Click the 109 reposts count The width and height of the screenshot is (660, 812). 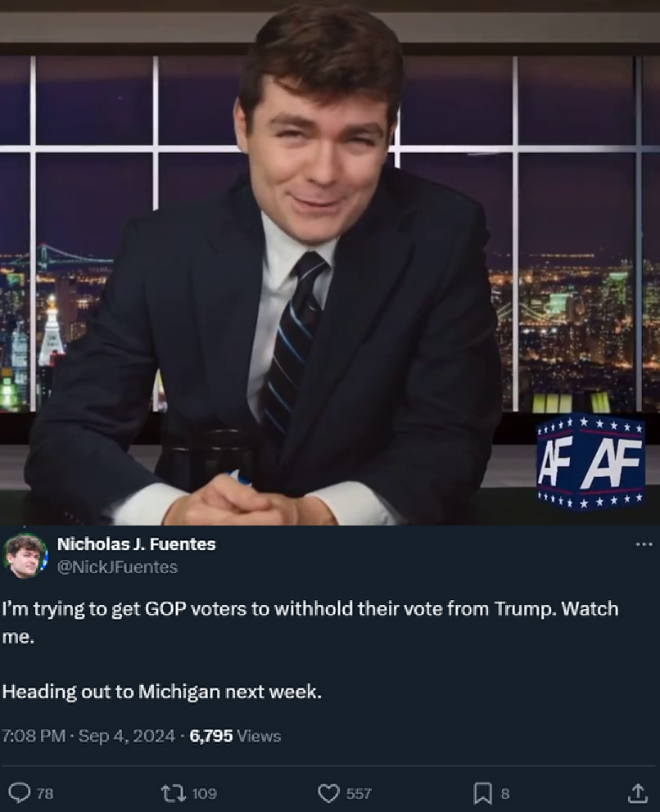pos(204,794)
